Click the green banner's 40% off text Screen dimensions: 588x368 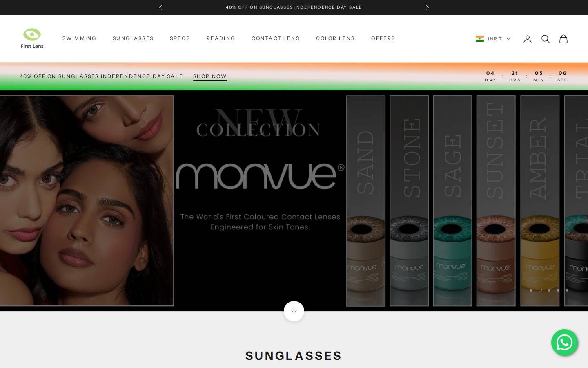101,76
